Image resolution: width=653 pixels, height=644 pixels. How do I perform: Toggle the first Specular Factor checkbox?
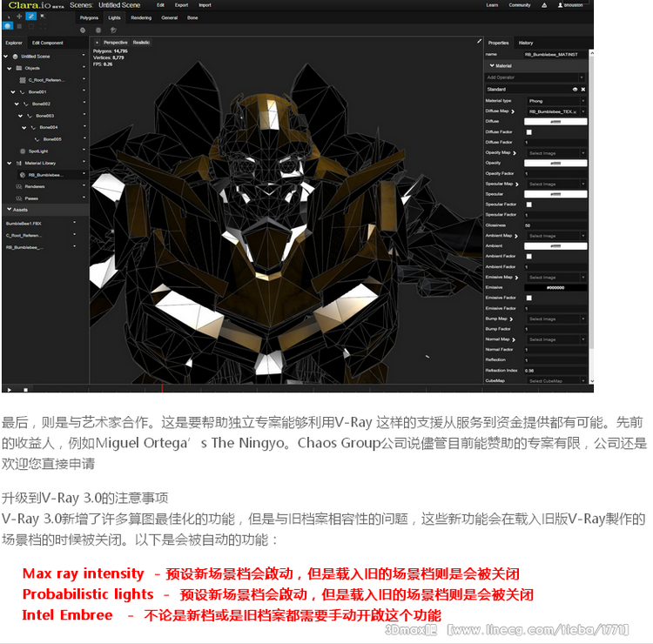(528, 205)
